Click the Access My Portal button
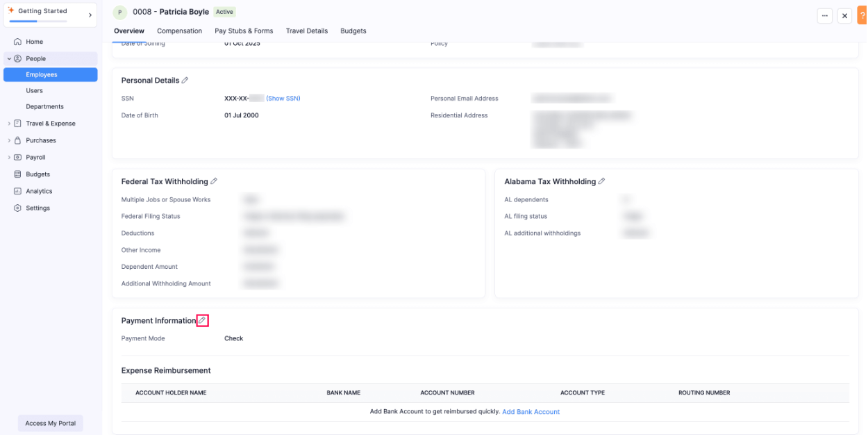The image size is (868, 439). coord(49,422)
